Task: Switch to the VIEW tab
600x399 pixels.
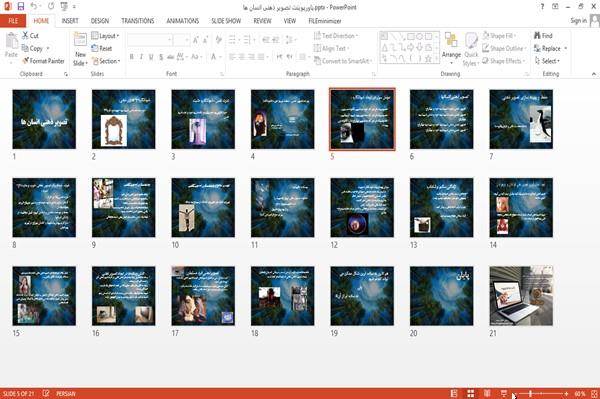Action: 290,21
